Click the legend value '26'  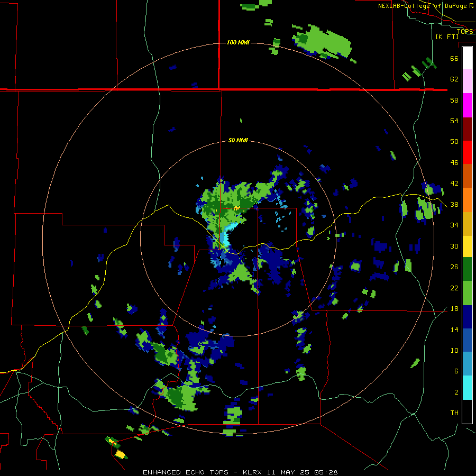(454, 267)
